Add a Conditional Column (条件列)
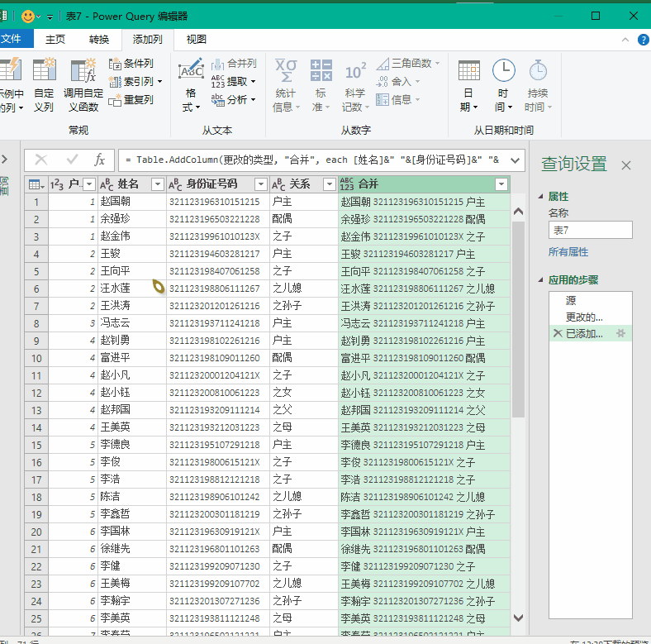 [131, 64]
